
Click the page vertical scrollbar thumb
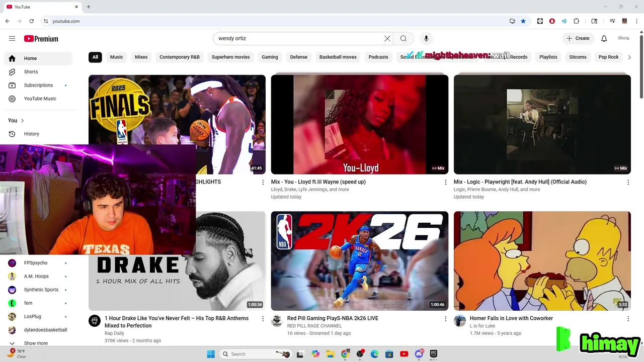pyautogui.click(x=641, y=65)
